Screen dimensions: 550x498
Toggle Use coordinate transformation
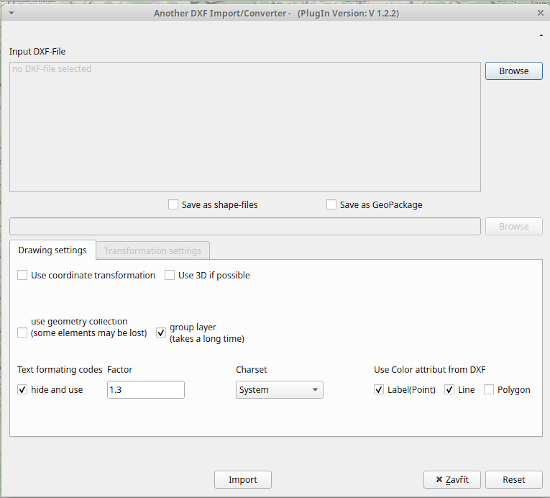[22, 275]
